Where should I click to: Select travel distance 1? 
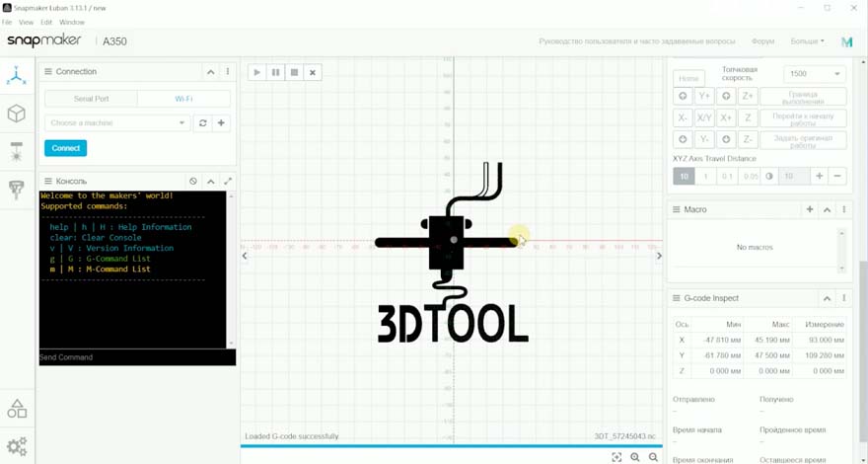point(705,177)
